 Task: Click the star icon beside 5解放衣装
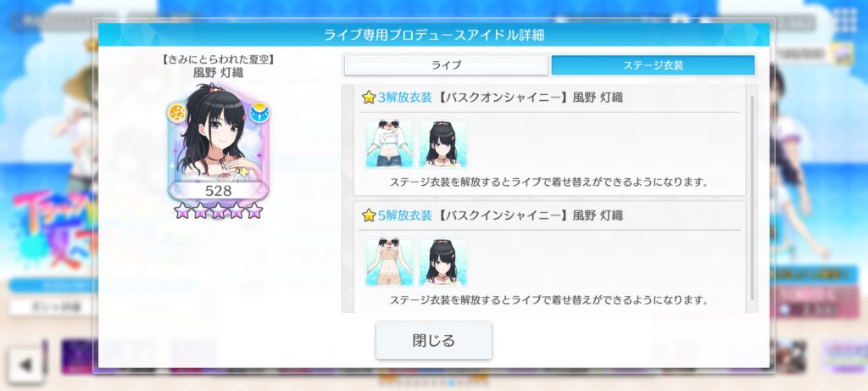point(369,215)
